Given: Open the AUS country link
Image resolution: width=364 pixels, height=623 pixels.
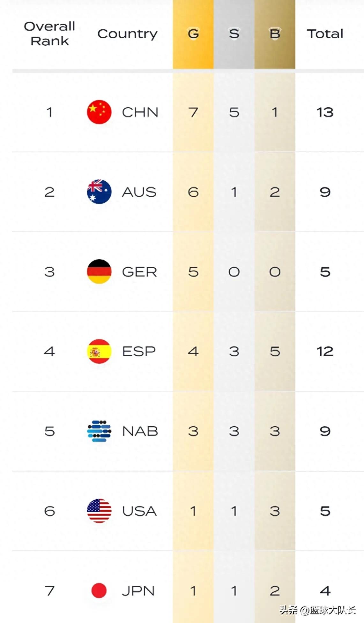Looking at the screenshot, I should pyautogui.click(x=139, y=192).
